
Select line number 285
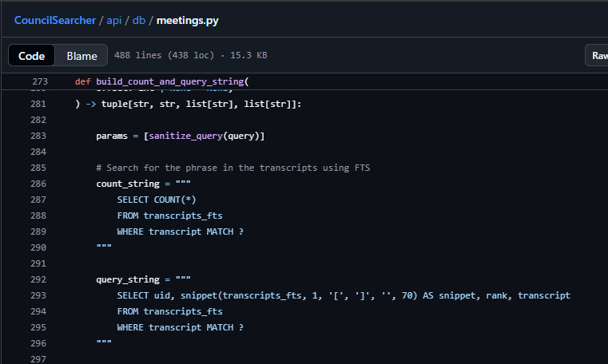pyautogui.click(x=38, y=168)
